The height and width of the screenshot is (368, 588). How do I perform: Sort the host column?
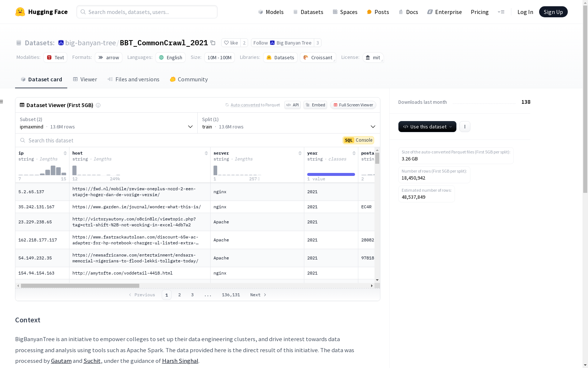click(206, 153)
